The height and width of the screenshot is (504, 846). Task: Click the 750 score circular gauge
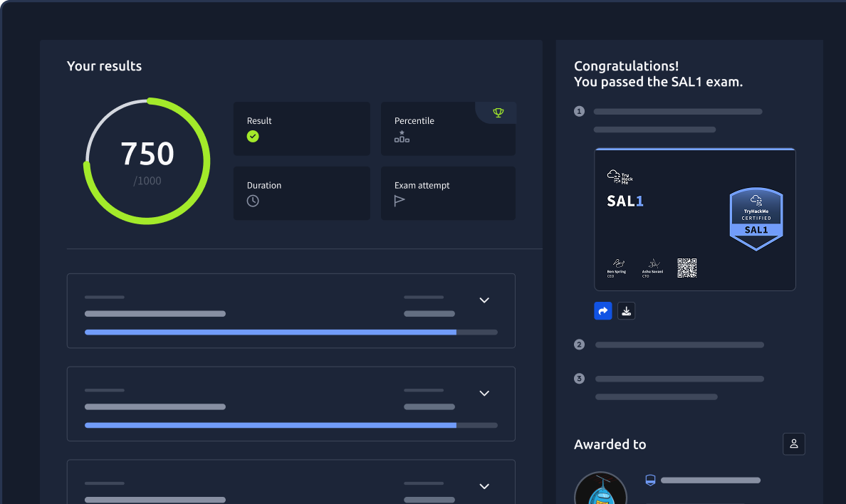(147, 161)
